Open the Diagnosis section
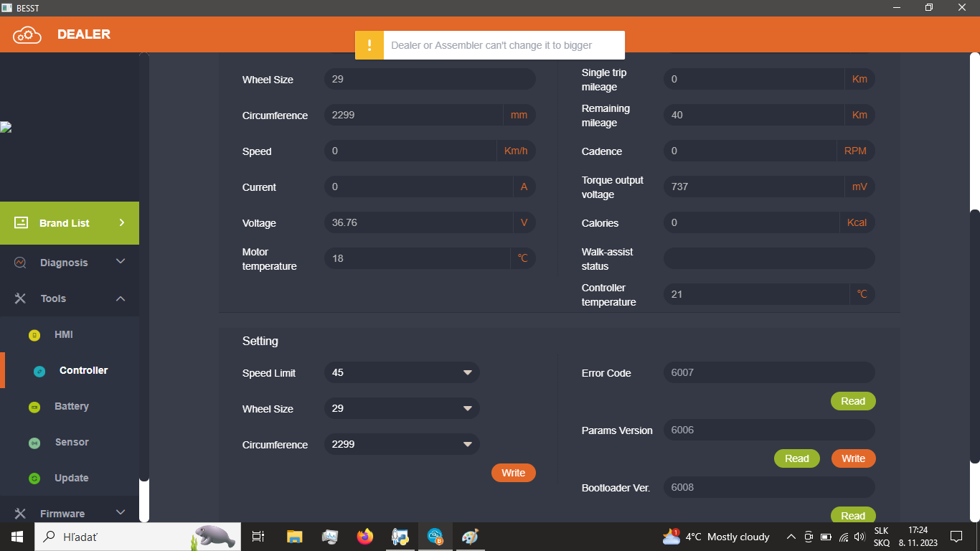The image size is (980, 551). (70, 263)
